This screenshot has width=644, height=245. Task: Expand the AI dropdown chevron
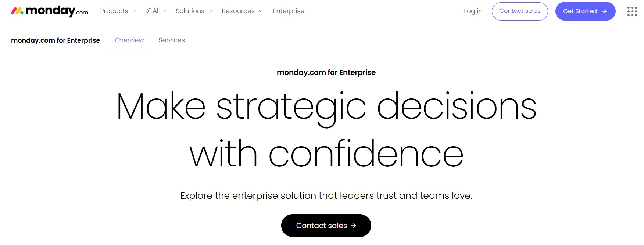pos(164,11)
